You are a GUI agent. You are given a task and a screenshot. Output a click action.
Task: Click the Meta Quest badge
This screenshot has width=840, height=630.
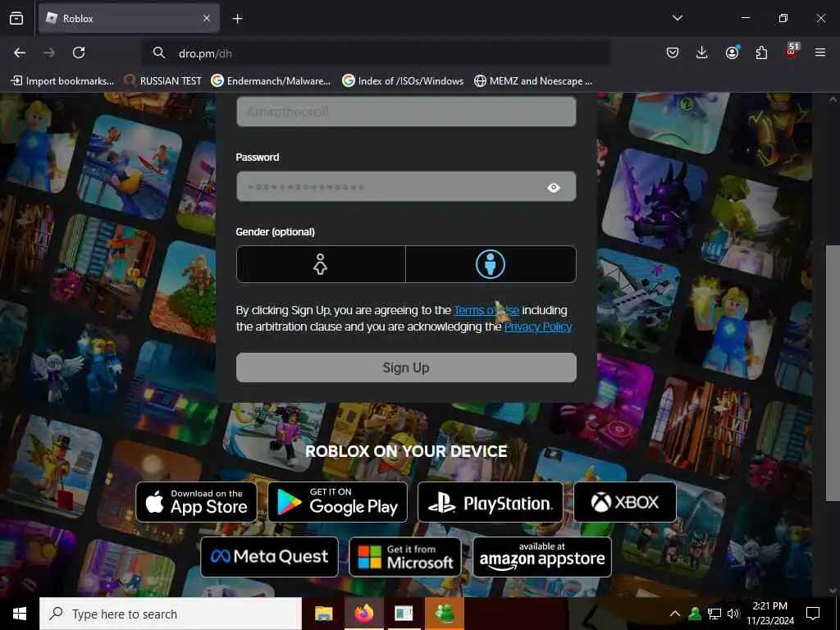point(269,557)
